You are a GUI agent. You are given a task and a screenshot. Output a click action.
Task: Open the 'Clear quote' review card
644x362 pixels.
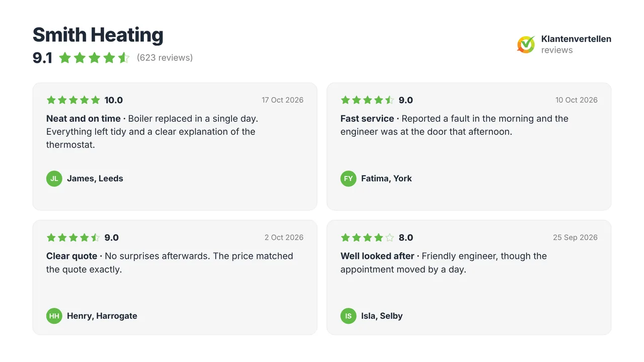175,278
